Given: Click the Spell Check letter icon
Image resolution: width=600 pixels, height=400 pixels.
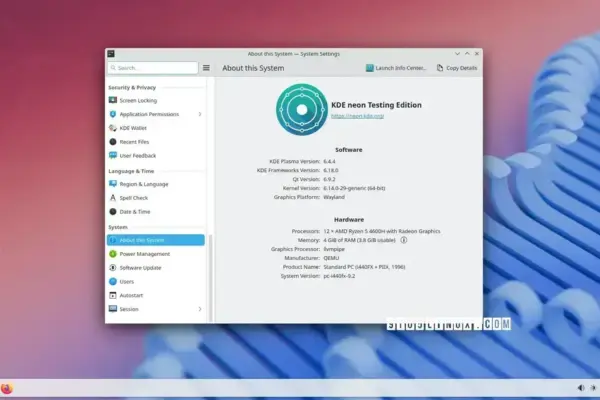Looking at the screenshot, I should (x=112, y=198).
